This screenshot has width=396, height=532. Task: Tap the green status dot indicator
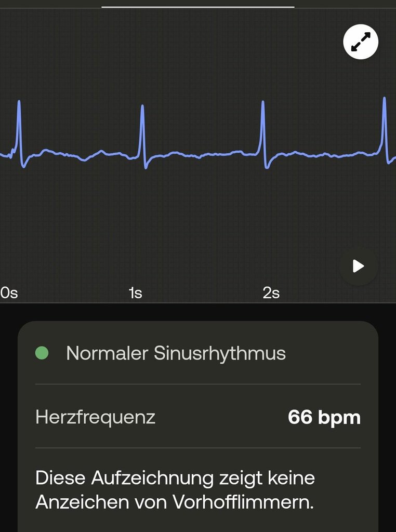tap(42, 353)
